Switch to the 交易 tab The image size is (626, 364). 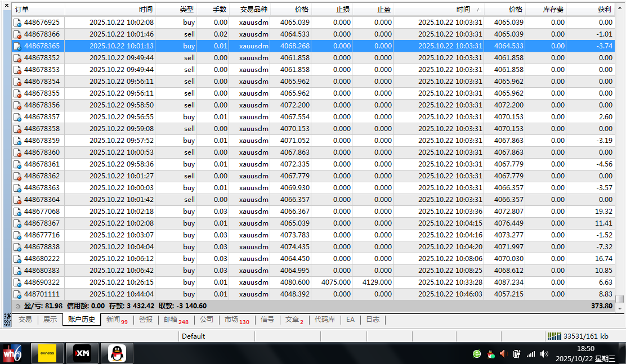coord(25,320)
